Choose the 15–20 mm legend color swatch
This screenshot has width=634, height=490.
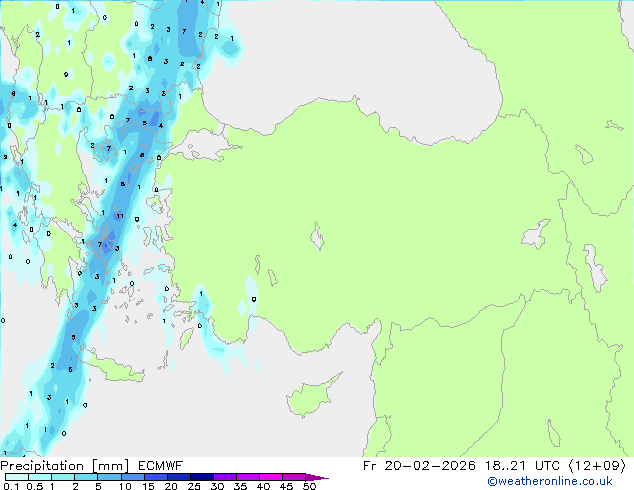pos(155,477)
